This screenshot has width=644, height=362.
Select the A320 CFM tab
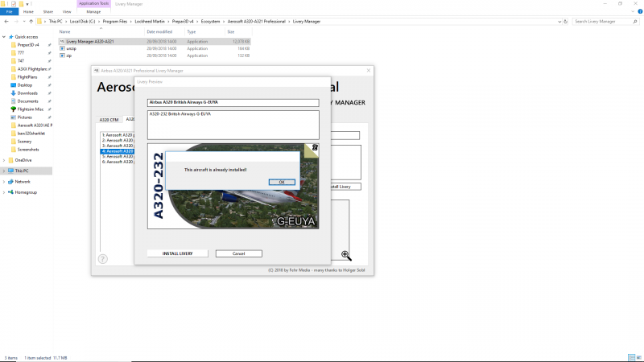click(x=109, y=119)
